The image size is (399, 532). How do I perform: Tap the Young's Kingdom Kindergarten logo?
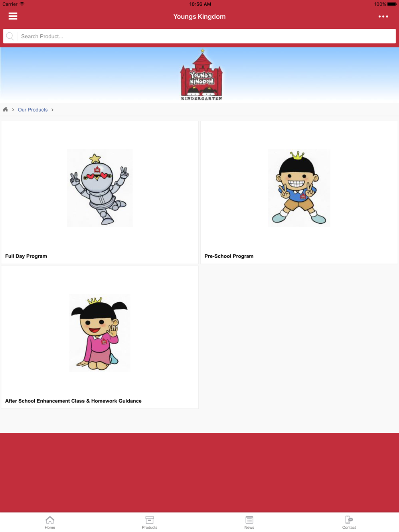pos(201,75)
